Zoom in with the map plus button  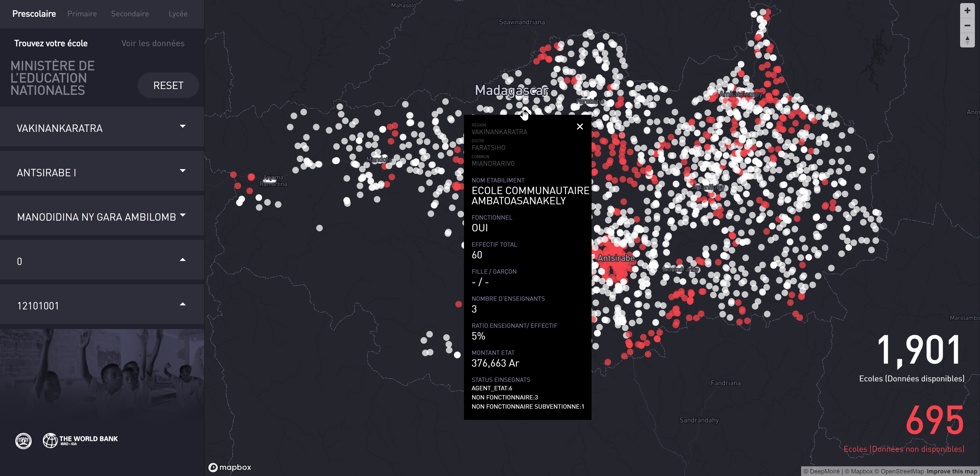967,11
